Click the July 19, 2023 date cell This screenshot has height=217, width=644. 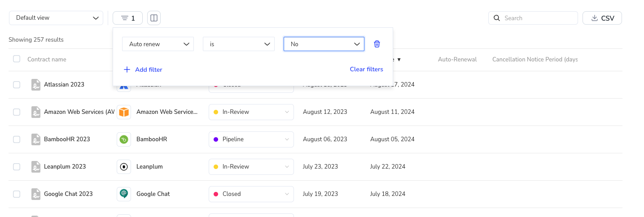point(320,194)
